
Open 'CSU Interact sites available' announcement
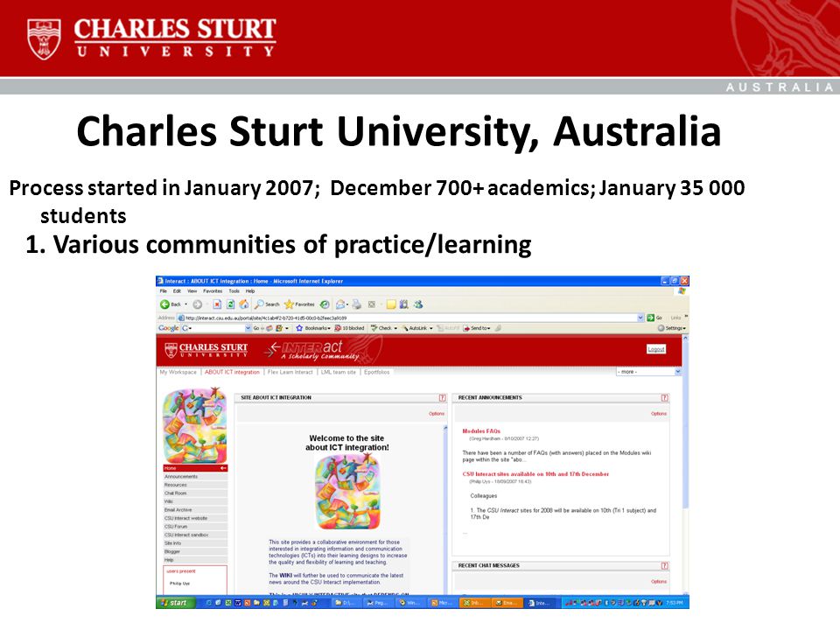point(535,474)
